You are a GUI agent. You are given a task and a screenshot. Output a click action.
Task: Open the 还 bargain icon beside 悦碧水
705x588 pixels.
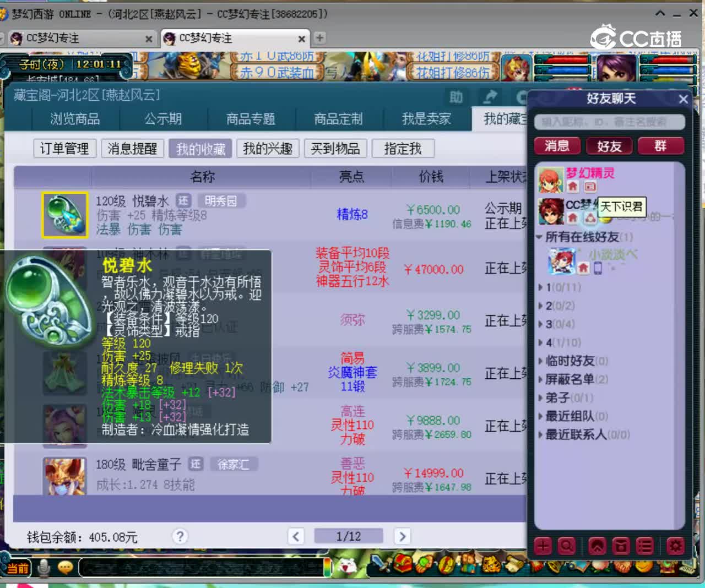[x=183, y=200]
